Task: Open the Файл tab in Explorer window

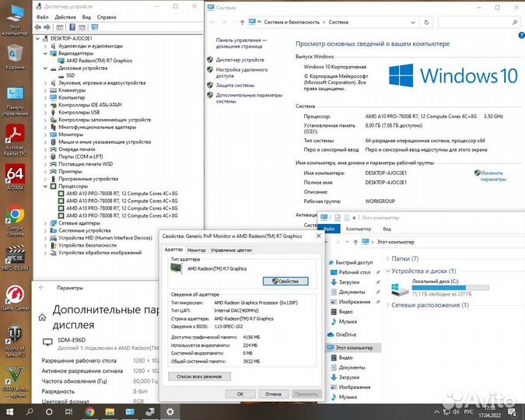Action: (329, 229)
